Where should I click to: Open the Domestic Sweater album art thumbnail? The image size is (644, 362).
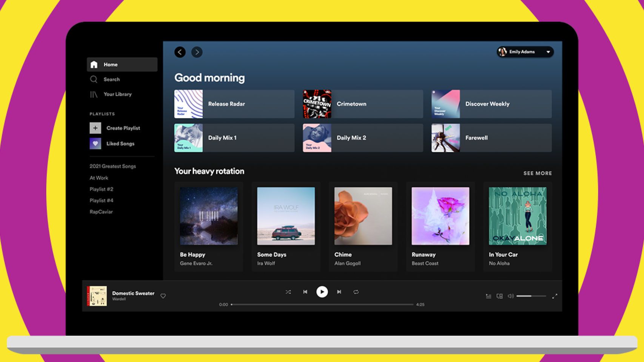(x=97, y=296)
